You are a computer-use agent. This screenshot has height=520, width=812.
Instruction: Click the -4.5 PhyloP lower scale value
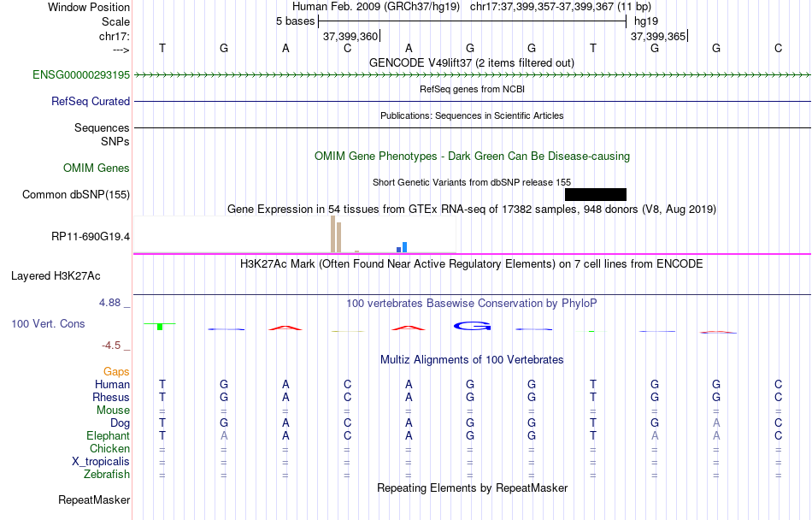click(111, 346)
